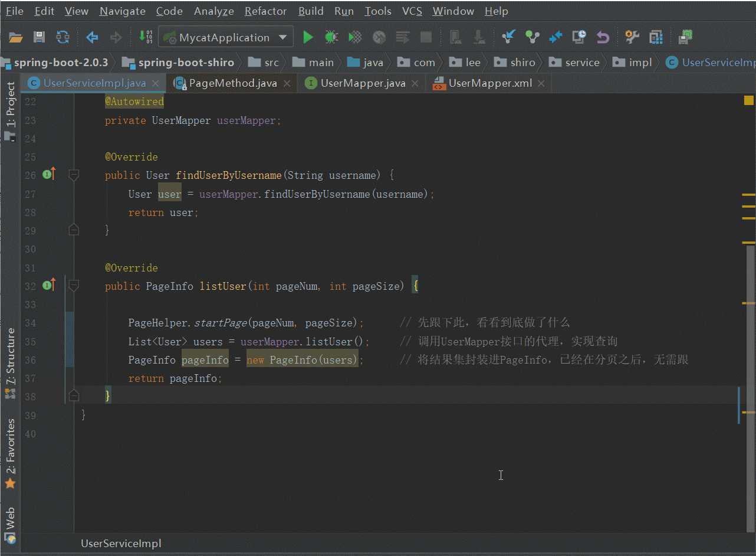
Task: Click the implements gutter icon beside listUser
Action: 49,285
